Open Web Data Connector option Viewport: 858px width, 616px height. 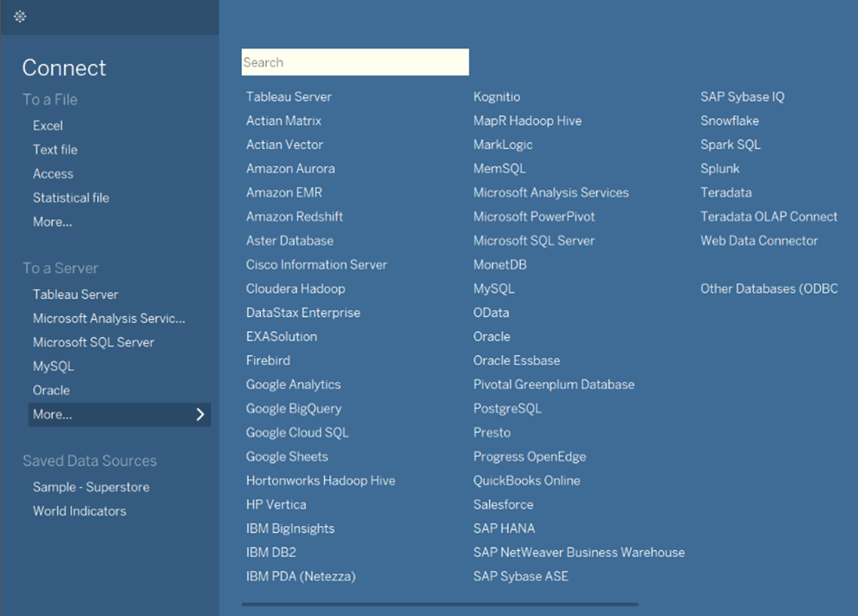759,241
